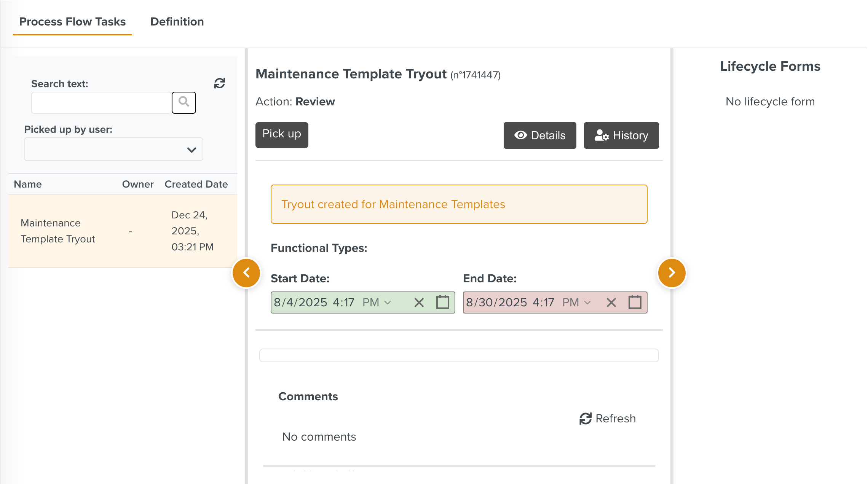This screenshot has width=868, height=484.
Task: Clear the Start Date with X icon
Action: tap(419, 302)
